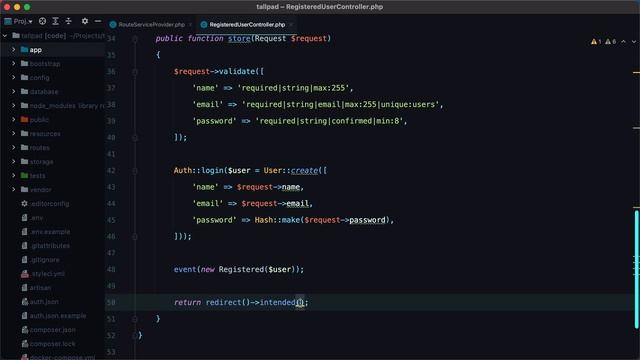Collapse the tallpad project root node
The image size is (640, 360).
coord(5,36)
